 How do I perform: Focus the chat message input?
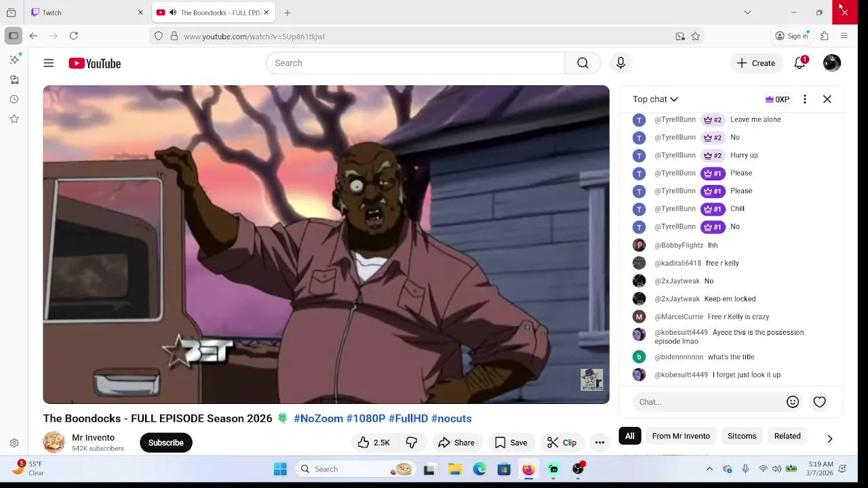click(709, 402)
